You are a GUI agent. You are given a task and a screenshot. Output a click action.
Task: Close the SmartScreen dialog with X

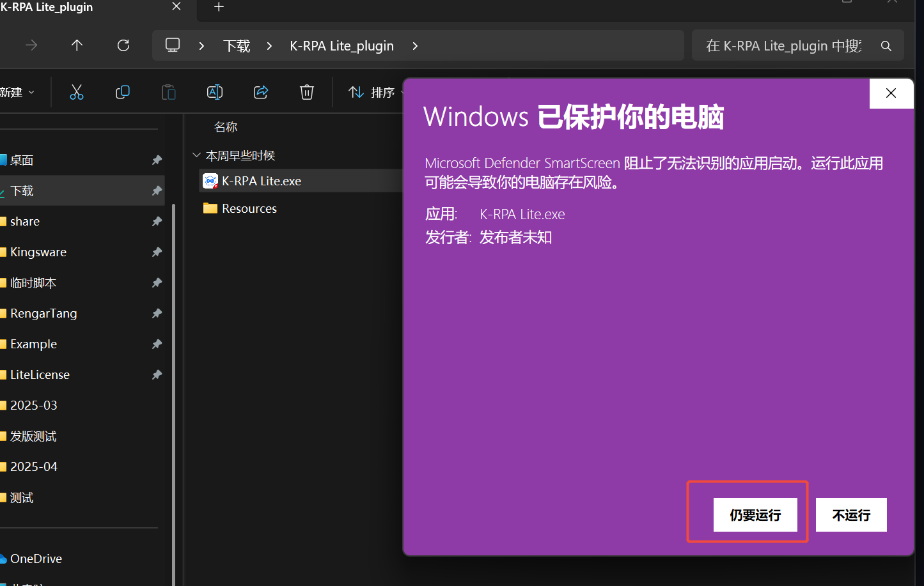(x=891, y=93)
